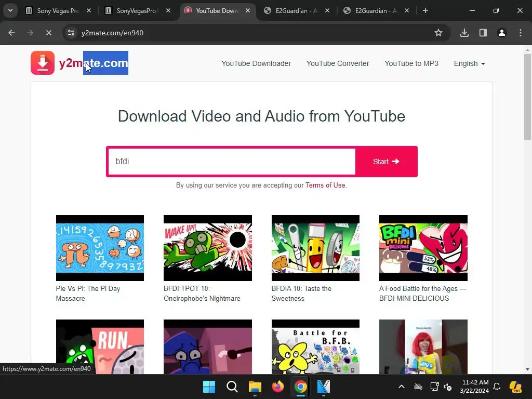The height and width of the screenshot is (399, 532).
Task: Open taskbar Search icon
Action: pyautogui.click(x=232, y=387)
